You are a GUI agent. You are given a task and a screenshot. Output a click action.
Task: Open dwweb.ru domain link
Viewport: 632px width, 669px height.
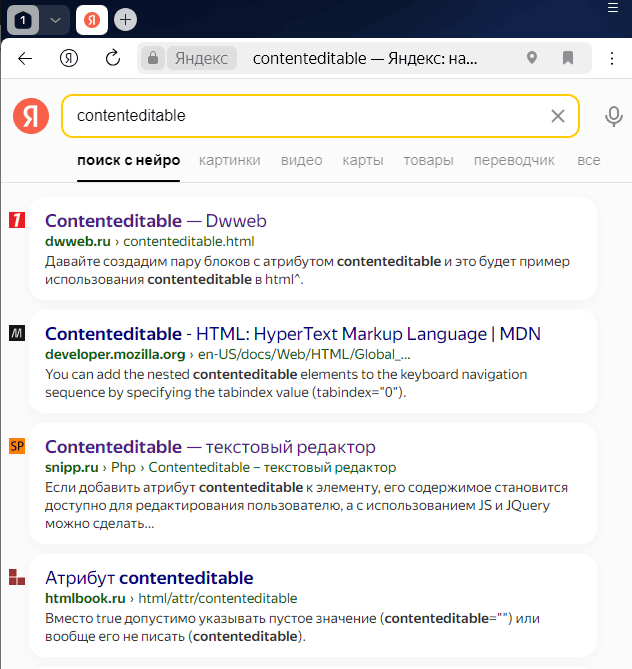click(x=78, y=241)
